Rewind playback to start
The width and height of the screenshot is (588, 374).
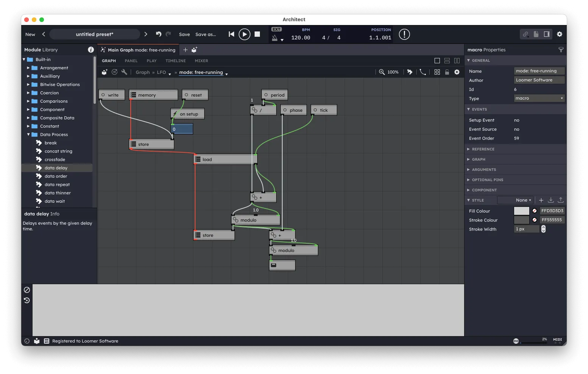coord(231,34)
